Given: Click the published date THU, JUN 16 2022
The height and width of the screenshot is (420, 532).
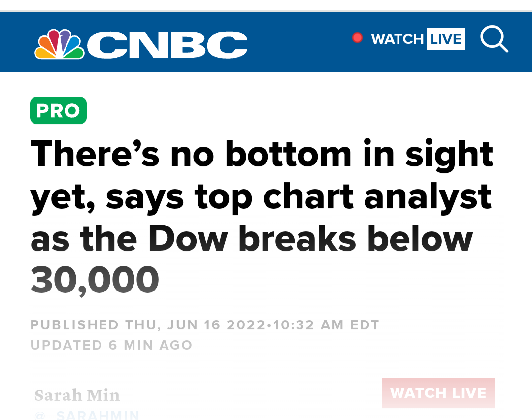Looking at the screenshot, I should (x=195, y=325).
